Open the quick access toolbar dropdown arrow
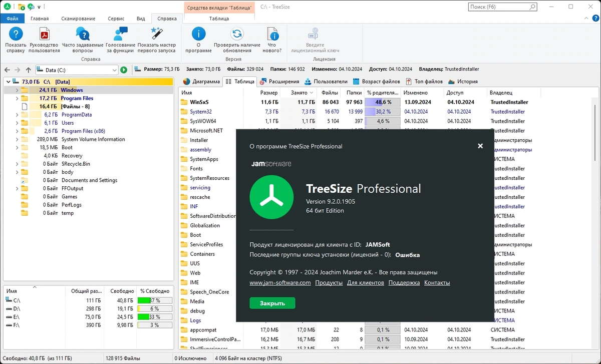Screen dimensions: 601x364 (x=39, y=7)
